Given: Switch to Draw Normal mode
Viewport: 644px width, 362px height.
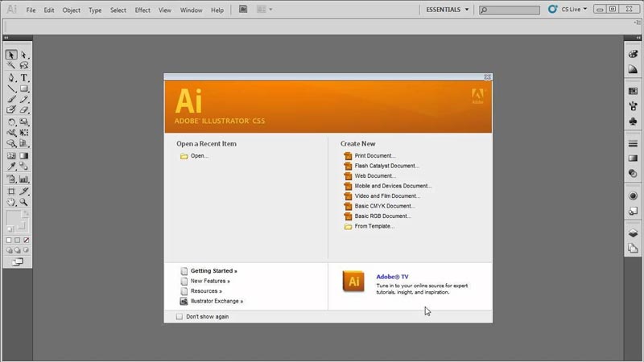Looking at the screenshot, I should click(10, 250).
